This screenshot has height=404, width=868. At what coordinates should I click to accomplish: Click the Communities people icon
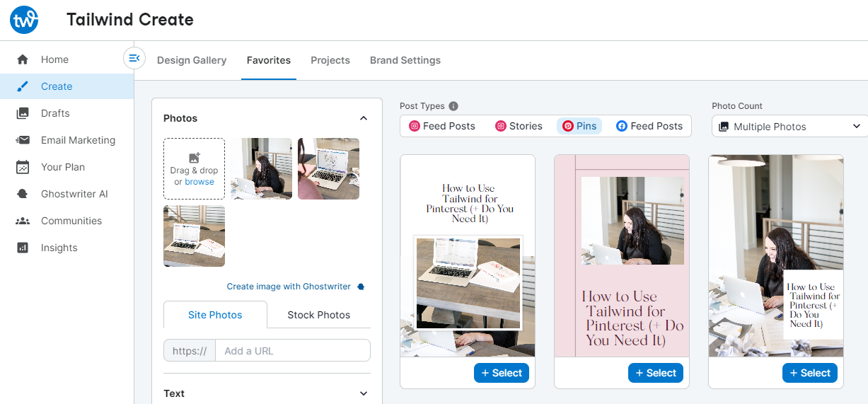(x=23, y=221)
